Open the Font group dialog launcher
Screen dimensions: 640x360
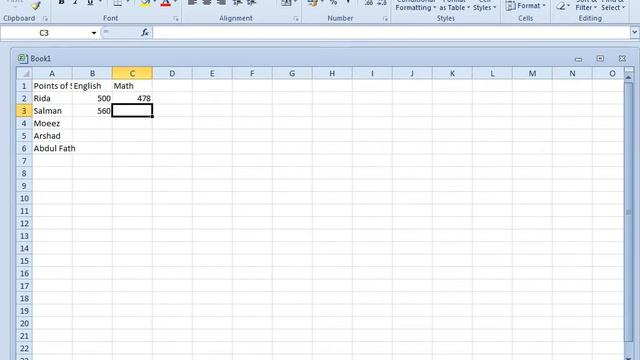[176, 19]
